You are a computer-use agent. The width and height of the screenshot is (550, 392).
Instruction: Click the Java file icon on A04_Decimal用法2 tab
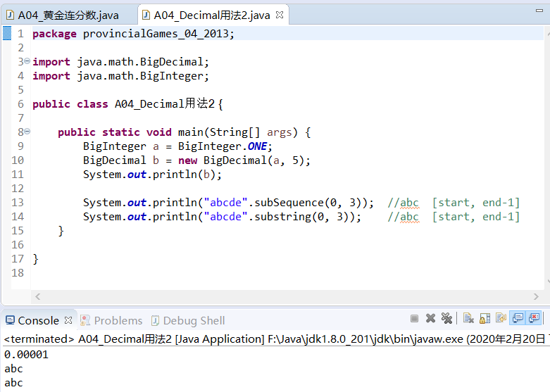point(146,15)
